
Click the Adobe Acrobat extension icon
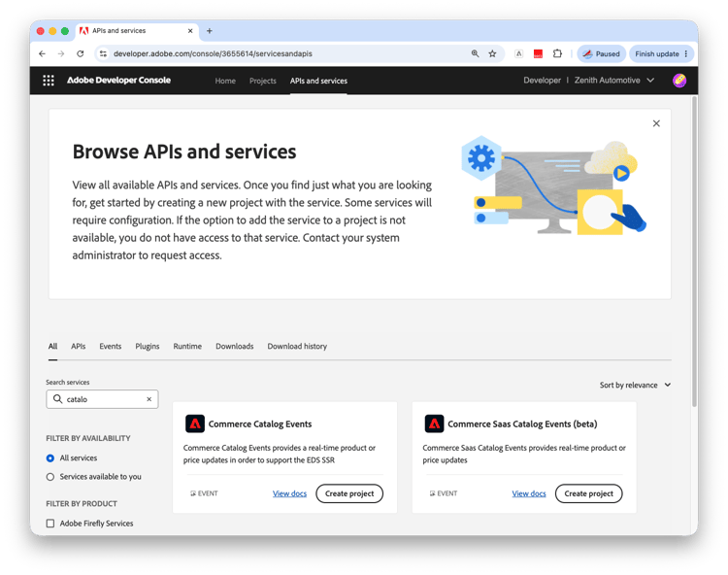point(519,53)
